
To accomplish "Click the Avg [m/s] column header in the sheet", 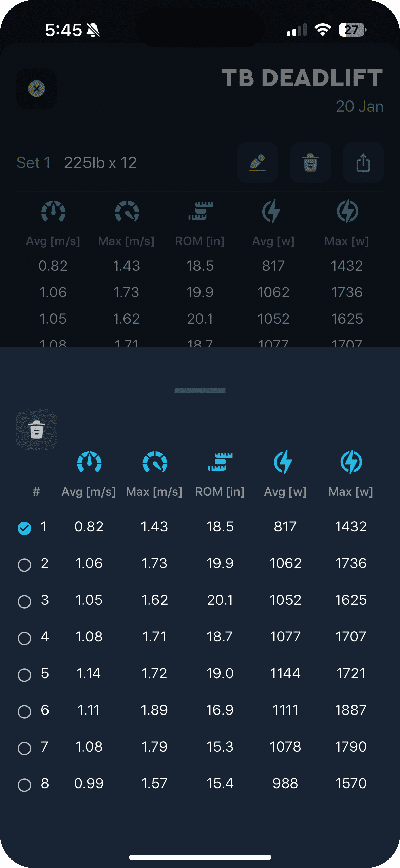I will point(89,492).
